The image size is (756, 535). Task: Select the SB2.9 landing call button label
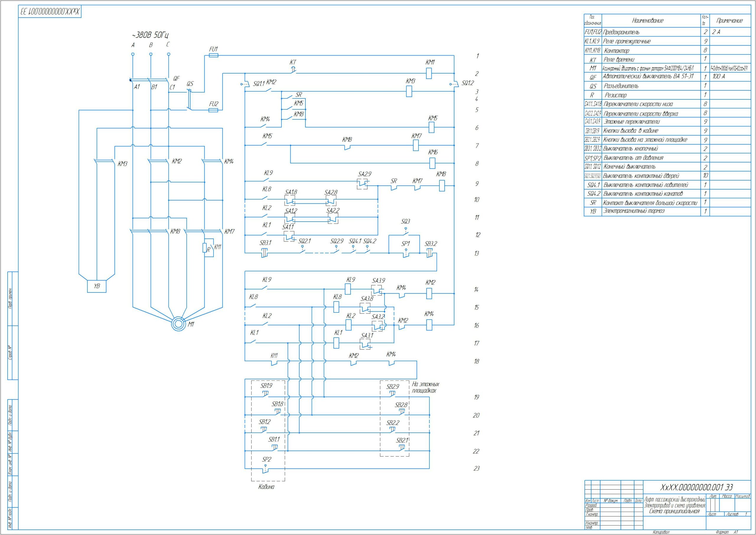pos(393,387)
